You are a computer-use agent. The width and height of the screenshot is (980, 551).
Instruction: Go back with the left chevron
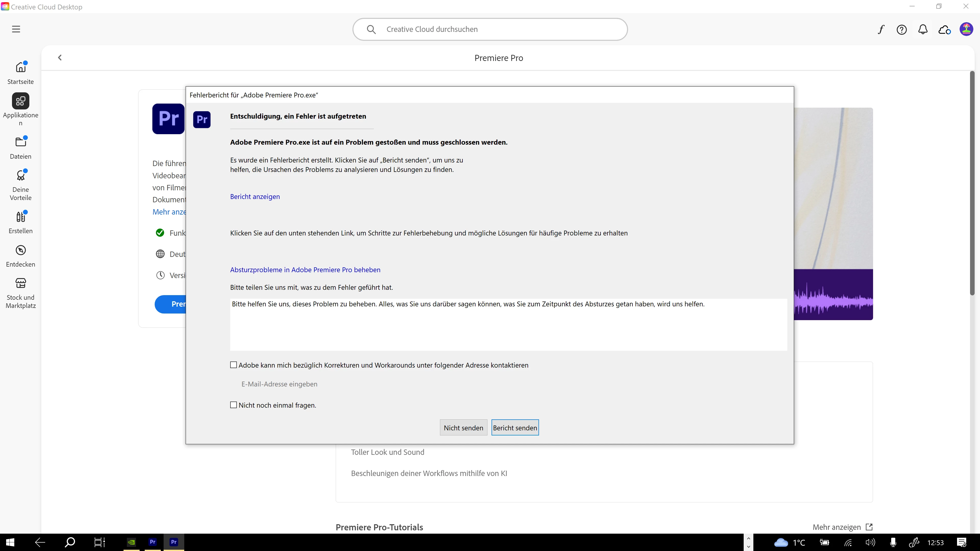pyautogui.click(x=60, y=57)
